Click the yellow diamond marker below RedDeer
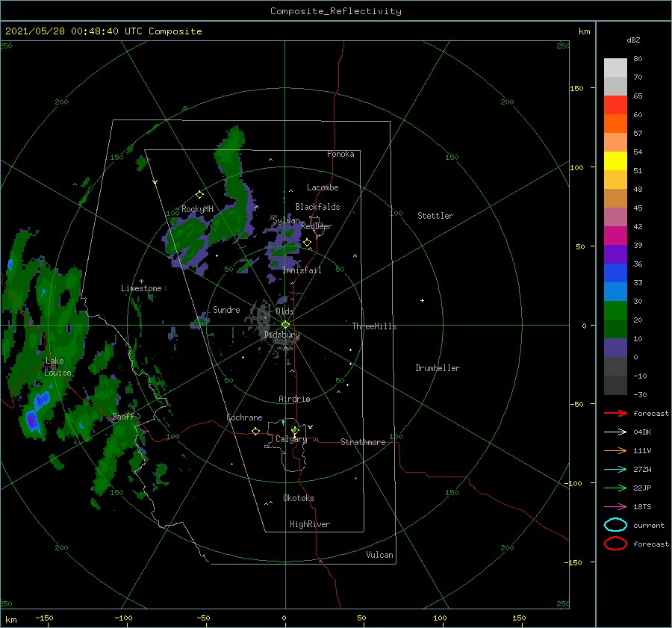Image resolution: width=672 pixels, height=628 pixels. click(307, 243)
